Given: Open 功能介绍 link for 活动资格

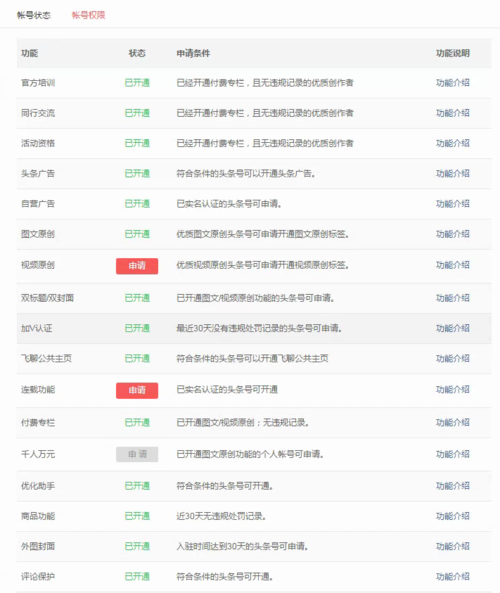Looking at the screenshot, I should click(453, 143).
